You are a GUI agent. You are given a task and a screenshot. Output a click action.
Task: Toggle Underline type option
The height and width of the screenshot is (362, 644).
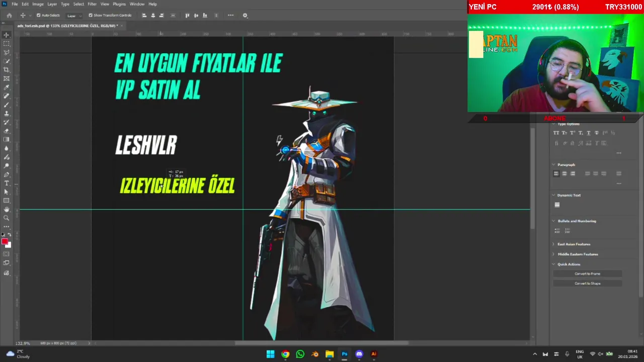point(589,133)
